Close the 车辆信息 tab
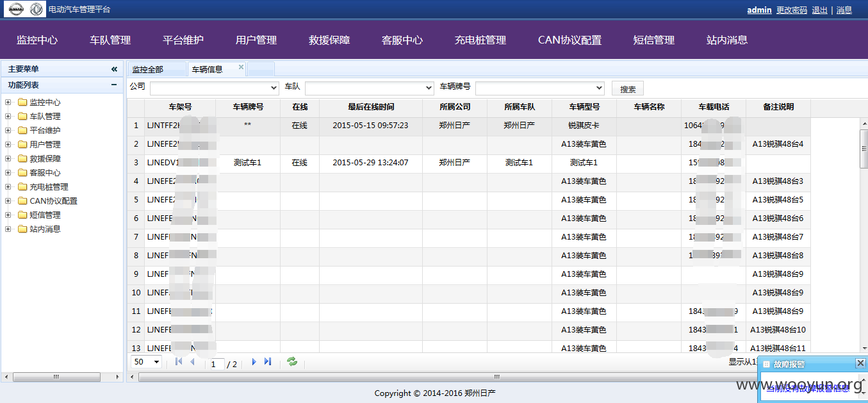Image resolution: width=868 pixels, height=403 pixels. pos(242,67)
